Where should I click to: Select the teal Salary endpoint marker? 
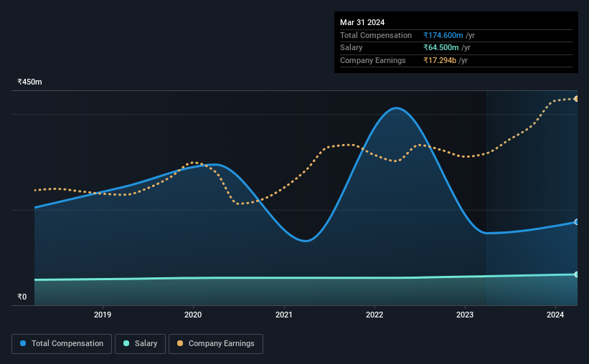576,274
